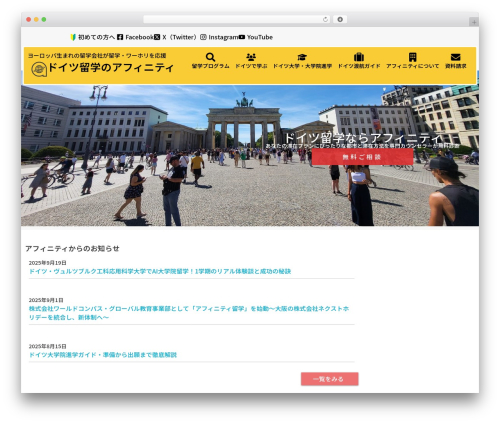Click the green maximize window button

(44, 19)
